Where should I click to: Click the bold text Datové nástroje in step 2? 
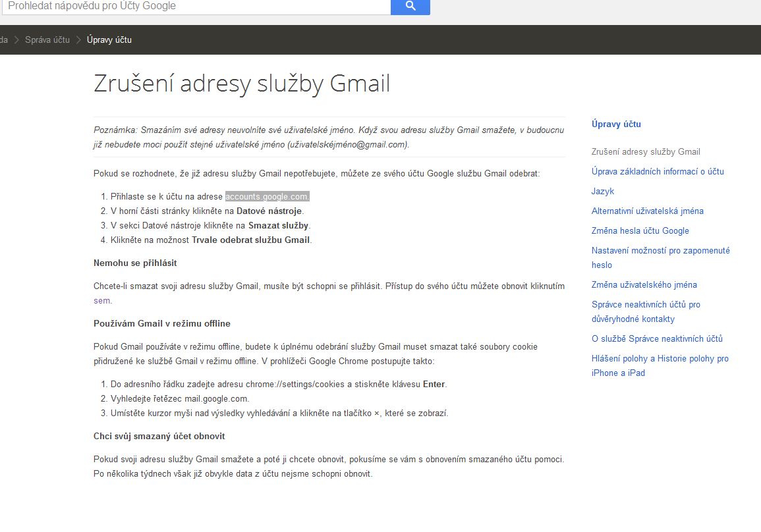pyautogui.click(x=269, y=211)
